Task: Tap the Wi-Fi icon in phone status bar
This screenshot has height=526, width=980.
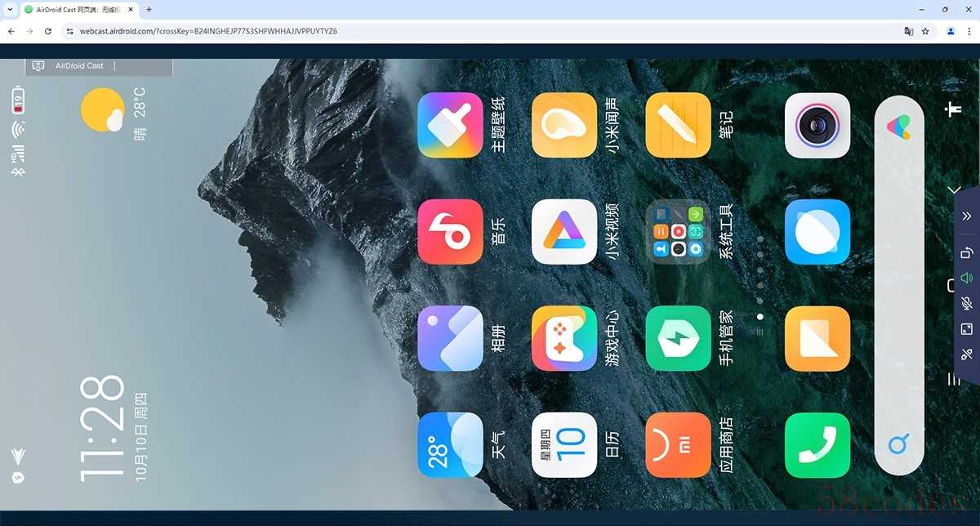Action: tap(17, 129)
